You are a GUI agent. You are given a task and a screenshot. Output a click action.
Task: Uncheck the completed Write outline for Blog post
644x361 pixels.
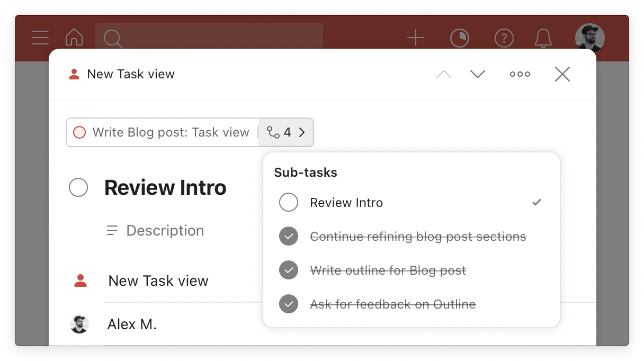pyautogui.click(x=289, y=270)
